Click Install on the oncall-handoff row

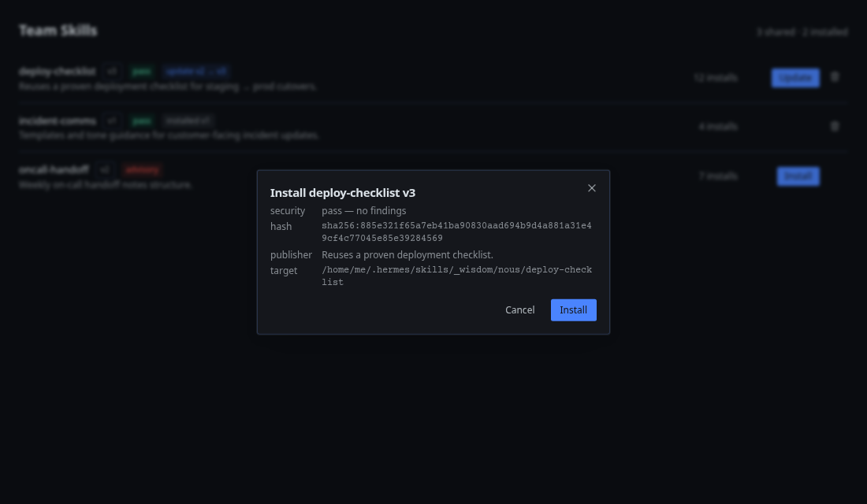tap(798, 176)
